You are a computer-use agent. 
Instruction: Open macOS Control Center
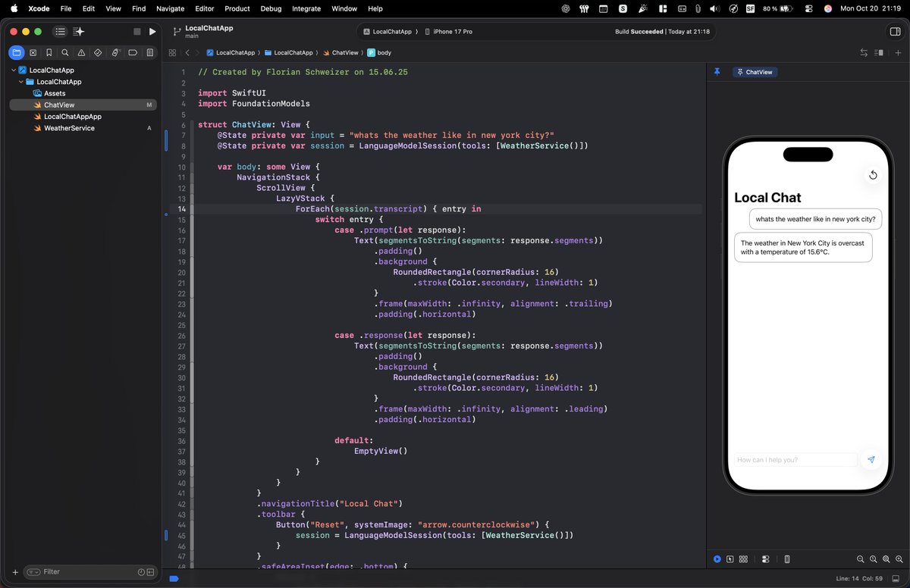808,8
